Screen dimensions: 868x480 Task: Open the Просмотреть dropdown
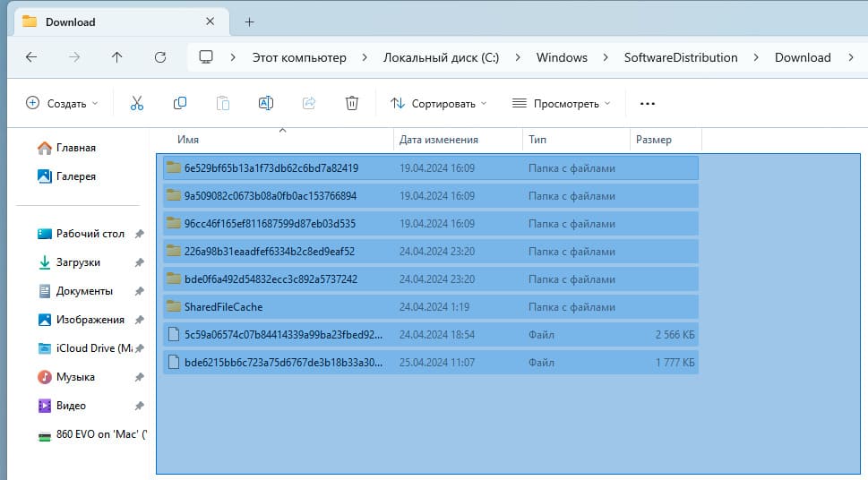pyautogui.click(x=562, y=104)
